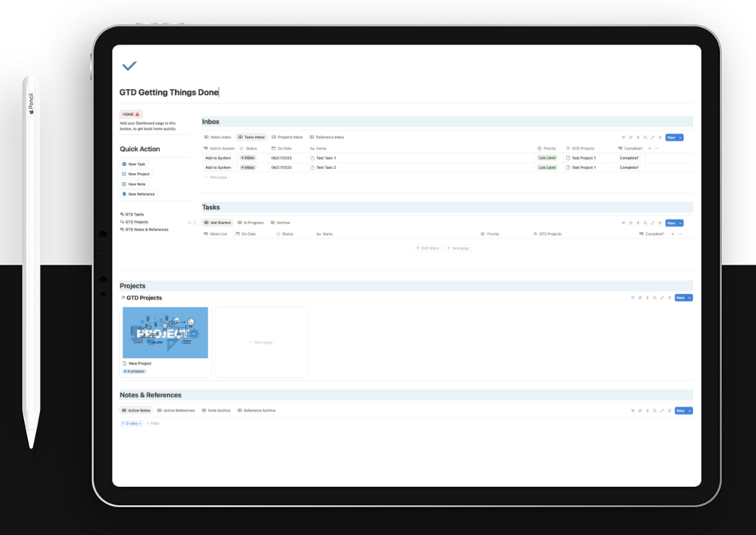Click New page in the empty Tasks table

(x=458, y=248)
